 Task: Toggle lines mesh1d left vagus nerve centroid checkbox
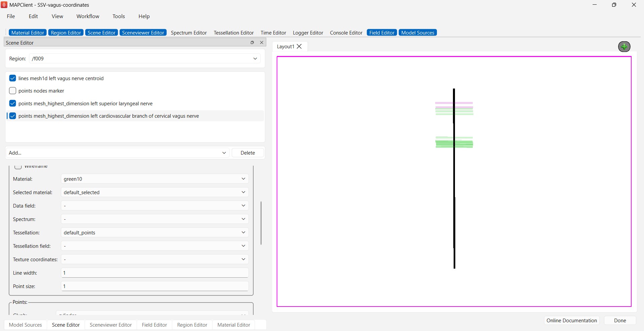[x=13, y=78]
